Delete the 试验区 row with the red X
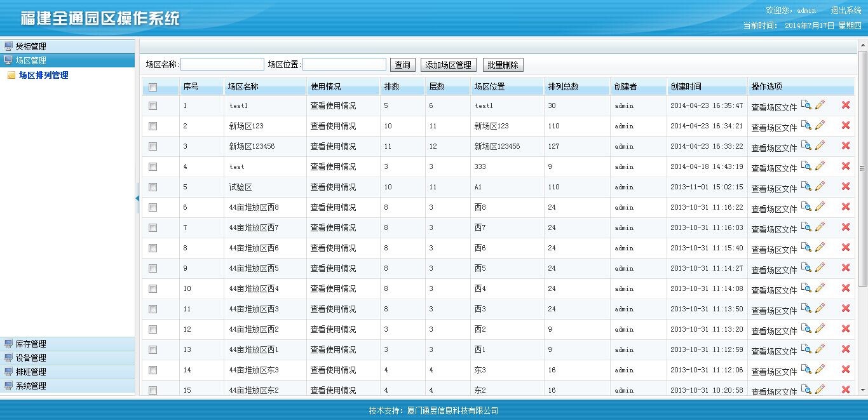Image resolution: width=868 pixels, height=420 pixels. click(x=846, y=187)
